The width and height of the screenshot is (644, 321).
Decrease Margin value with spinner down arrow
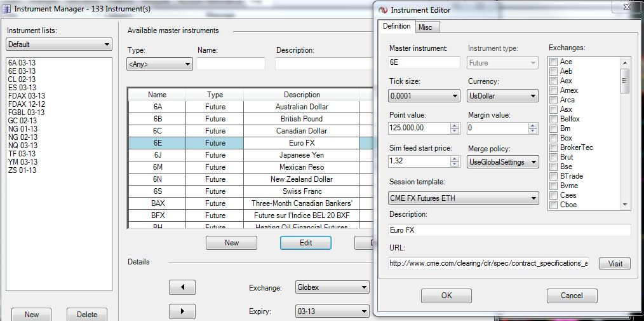[533, 131]
